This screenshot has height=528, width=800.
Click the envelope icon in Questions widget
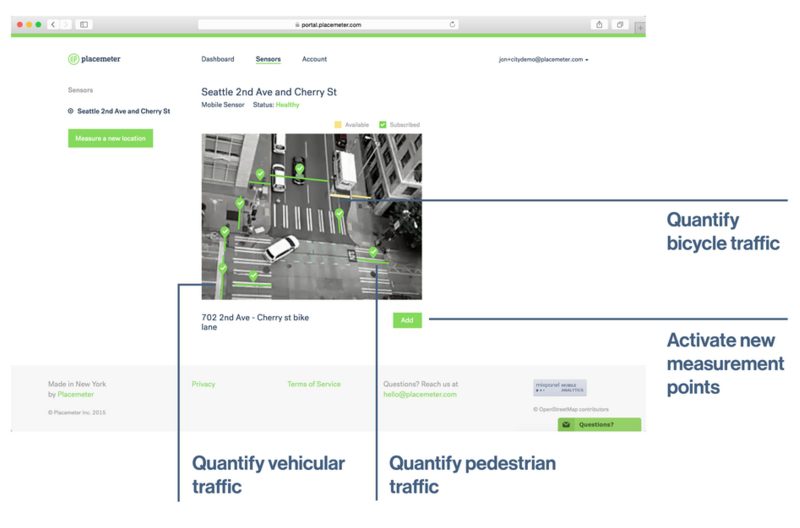(566, 425)
